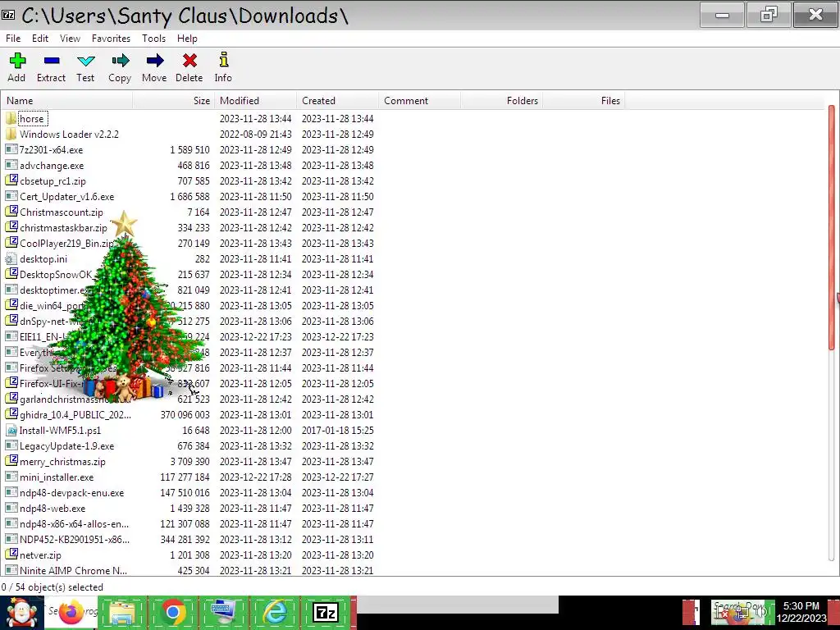This screenshot has width=840, height=630.
Task: Open the View menu
Action: [x=71, y=39]
